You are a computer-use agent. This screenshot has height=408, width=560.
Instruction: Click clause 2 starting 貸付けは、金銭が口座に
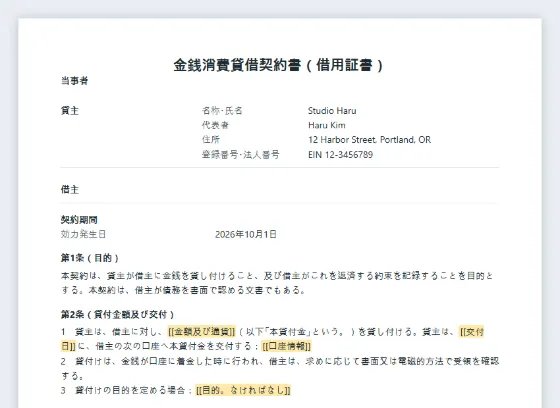pos(280,368)
